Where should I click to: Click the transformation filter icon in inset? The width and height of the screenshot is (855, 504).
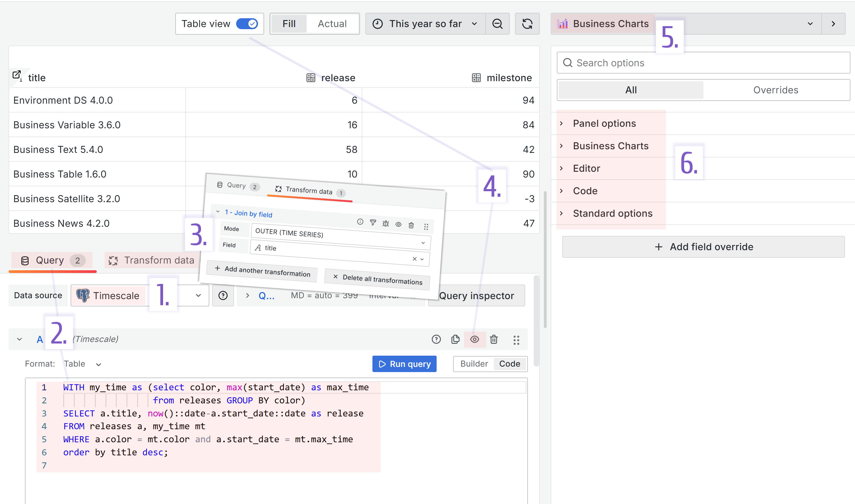point(373,223)
